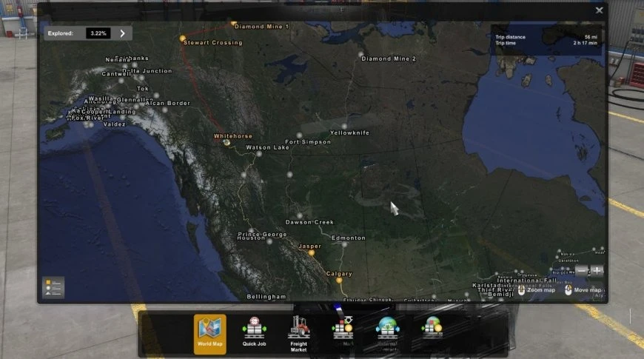The image size is (644, 359).
Task: Click the Alcan Border label
Action: click(167, 103)
